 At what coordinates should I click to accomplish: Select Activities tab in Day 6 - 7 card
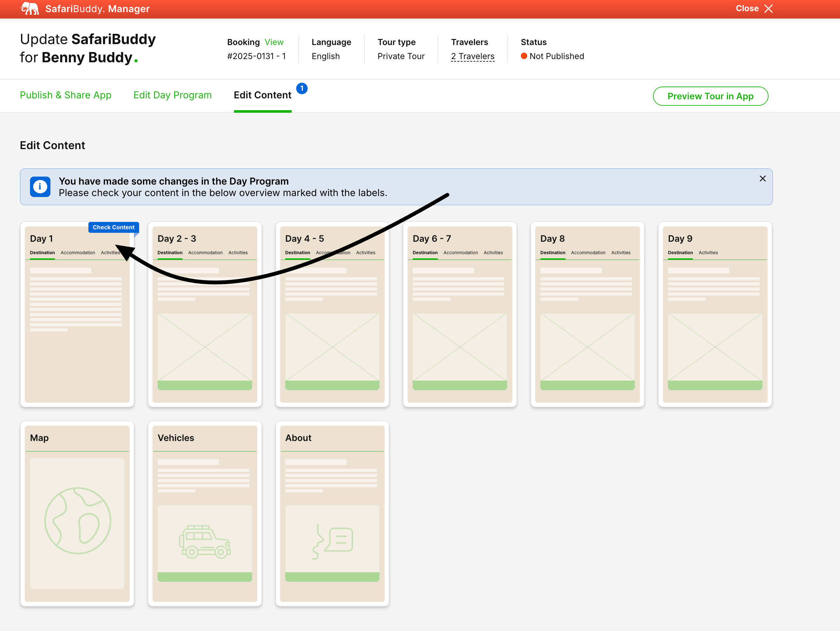493,253
